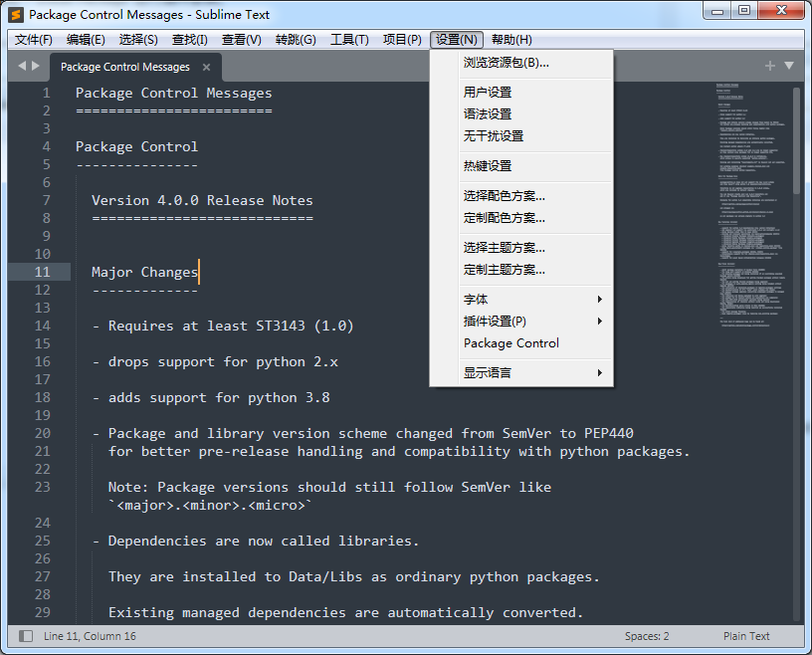The width and height of the screenshot is (812, 655).
Task: Select 浏览资源包(B) menu entry
Action: [504, 64]
